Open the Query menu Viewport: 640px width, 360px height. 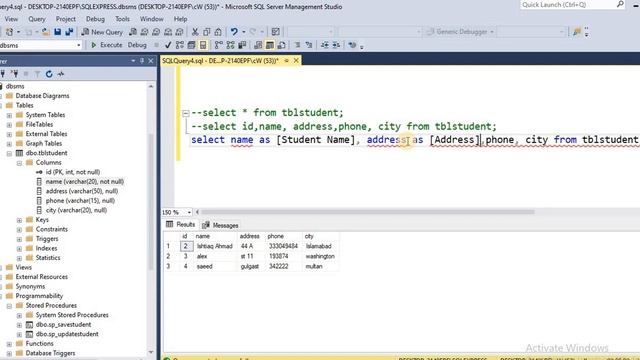coord(37,19)
